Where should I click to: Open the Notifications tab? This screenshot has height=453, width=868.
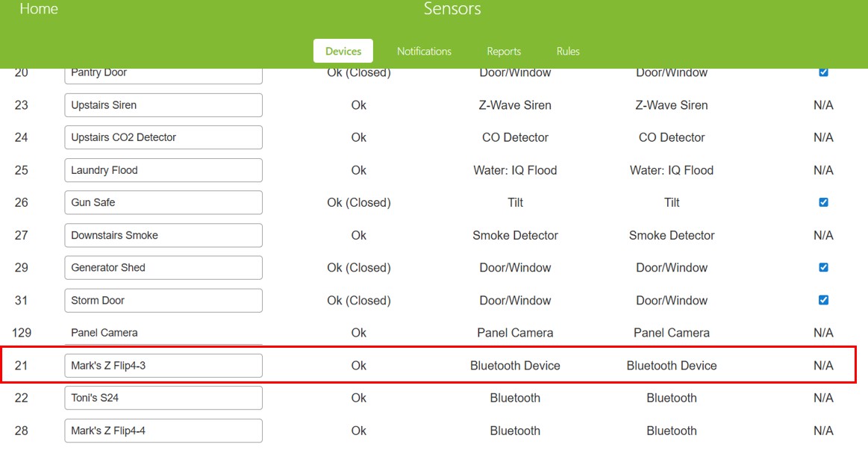424,51
